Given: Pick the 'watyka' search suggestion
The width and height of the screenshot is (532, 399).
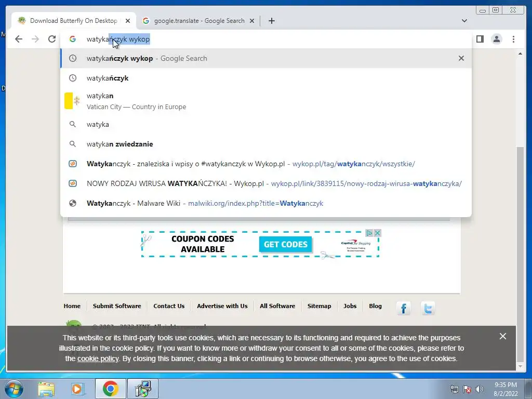Looking at the screenshot, I should tap(265, 124).
